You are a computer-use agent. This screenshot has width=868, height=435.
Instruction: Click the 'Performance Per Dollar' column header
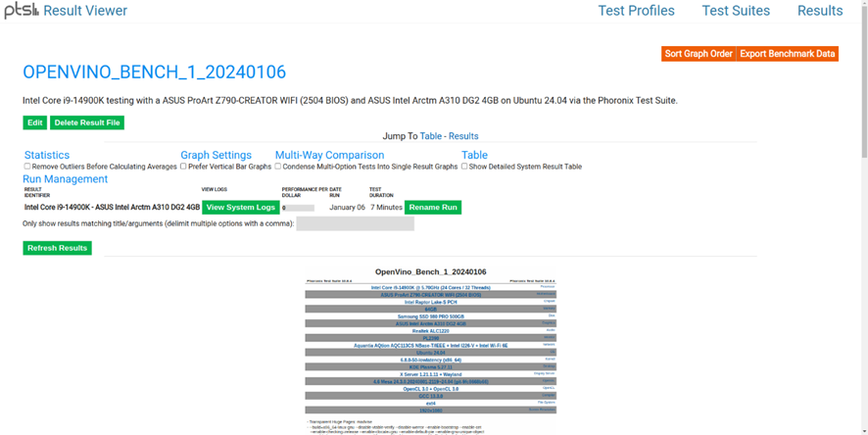point(305,193)
